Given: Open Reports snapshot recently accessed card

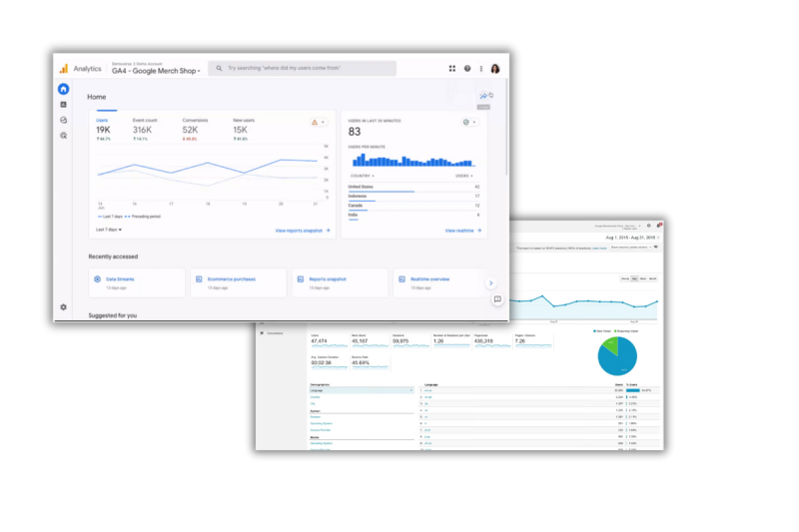Looking at the screenshot, I should point(340,283).
